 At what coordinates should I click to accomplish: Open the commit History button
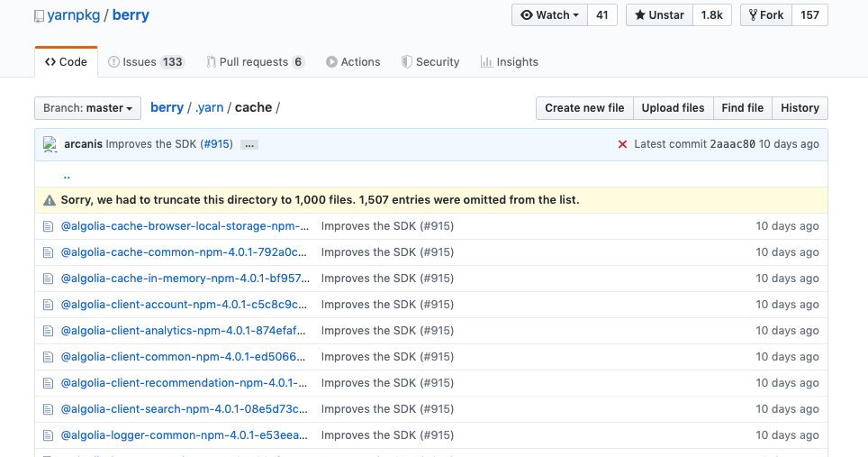point(800,108)
